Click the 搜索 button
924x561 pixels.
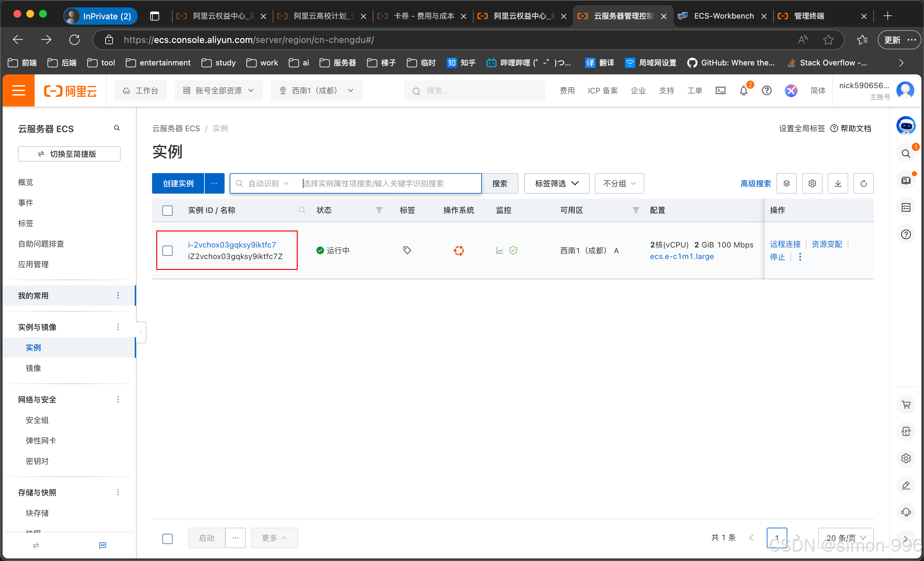pos(500,183)
